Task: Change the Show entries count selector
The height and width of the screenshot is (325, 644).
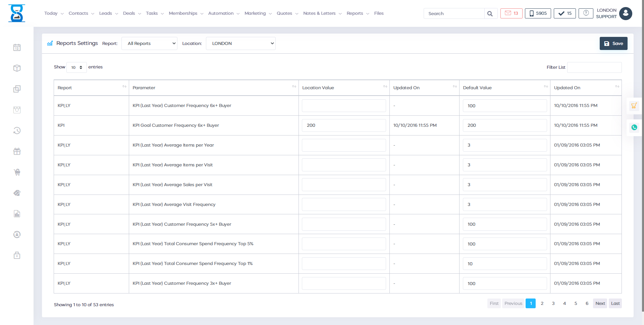Action: [76, 67]
